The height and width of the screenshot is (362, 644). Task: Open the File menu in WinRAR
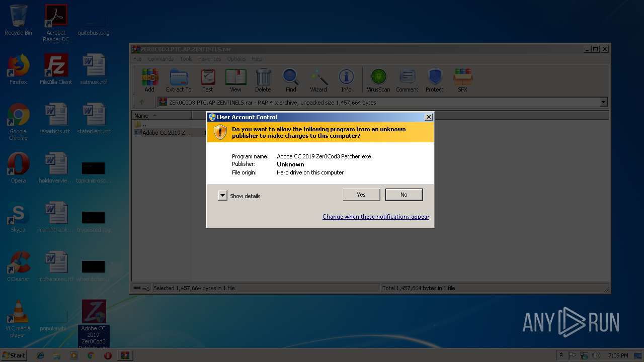[137, 59]
